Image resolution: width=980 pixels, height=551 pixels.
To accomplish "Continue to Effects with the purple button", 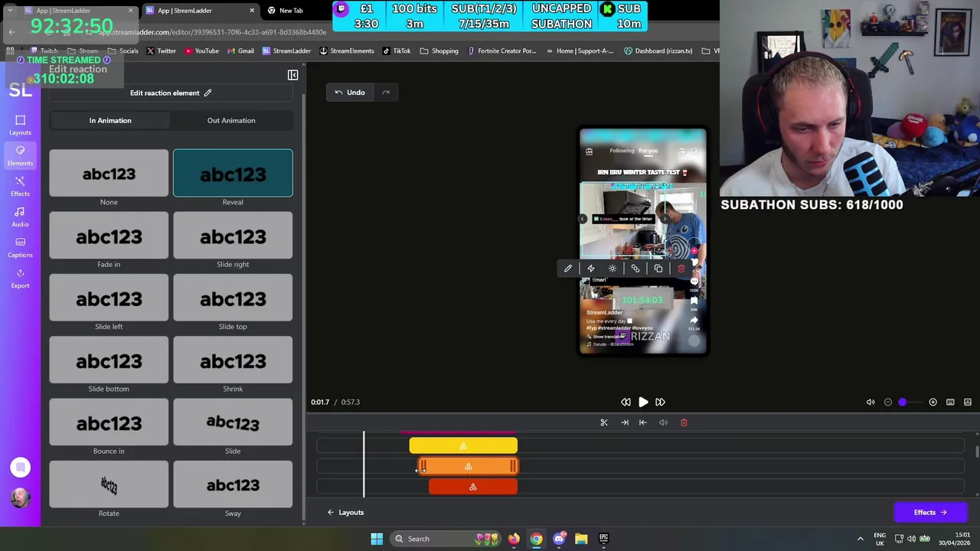I will 930,513.
